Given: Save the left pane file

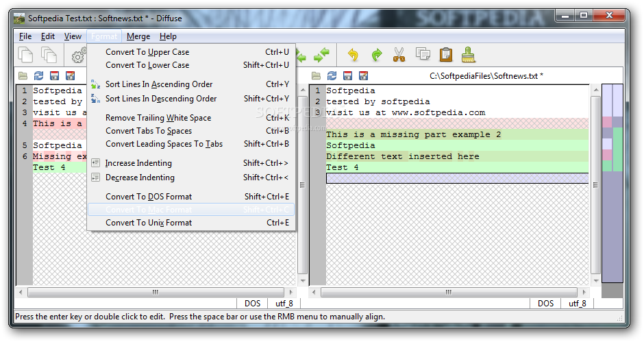Looking at the screenshot, I should 54,75.
